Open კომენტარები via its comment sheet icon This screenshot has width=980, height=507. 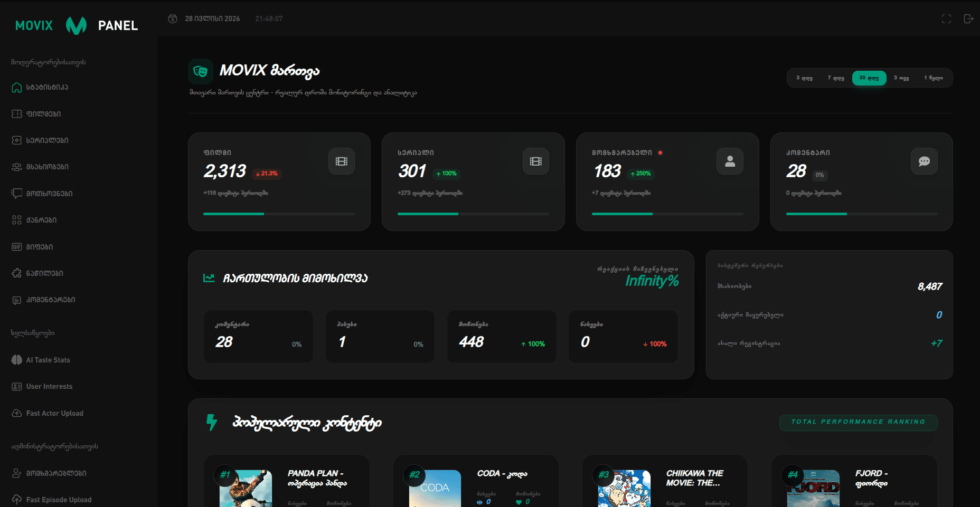pos(17,300)
